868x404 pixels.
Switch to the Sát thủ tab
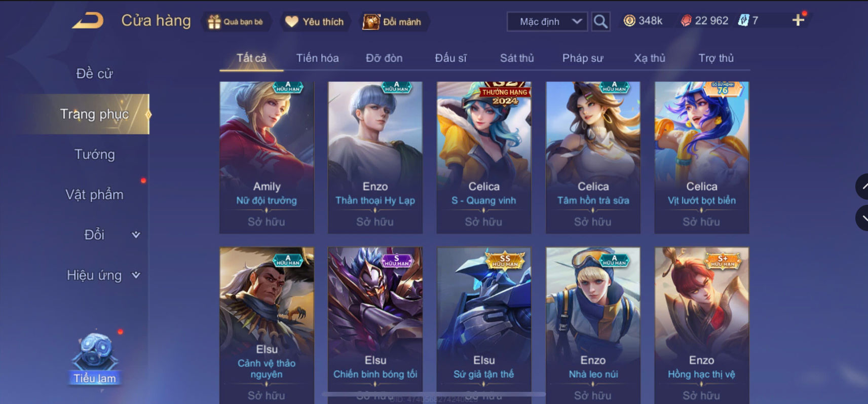point(517,58)
